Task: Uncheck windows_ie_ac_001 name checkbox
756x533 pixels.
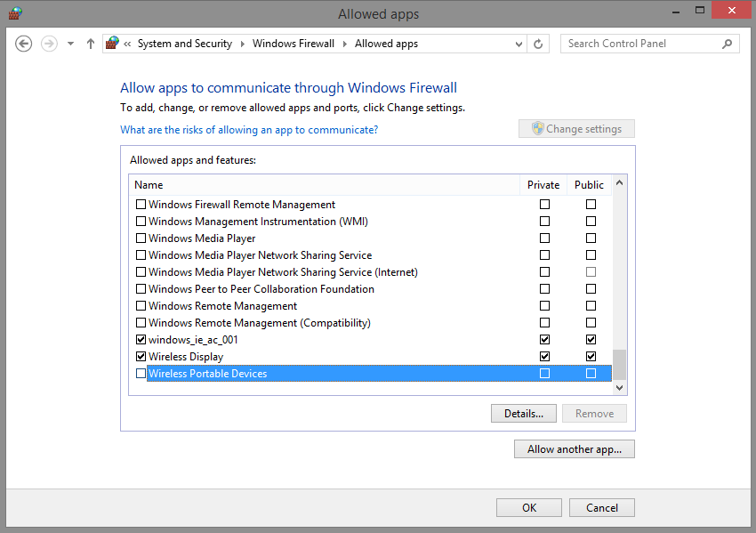Action: pos(141,340)
